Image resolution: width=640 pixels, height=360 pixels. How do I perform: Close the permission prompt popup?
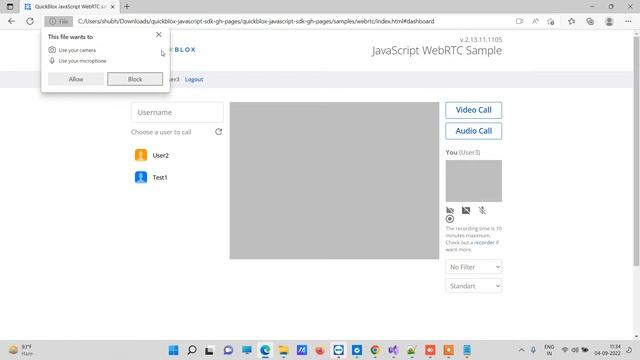point(159,35)
